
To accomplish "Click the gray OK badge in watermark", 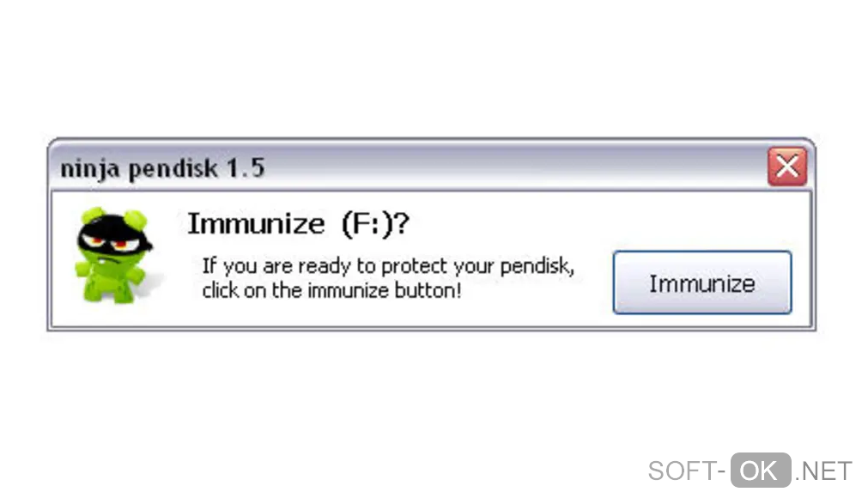I will 760,471.
